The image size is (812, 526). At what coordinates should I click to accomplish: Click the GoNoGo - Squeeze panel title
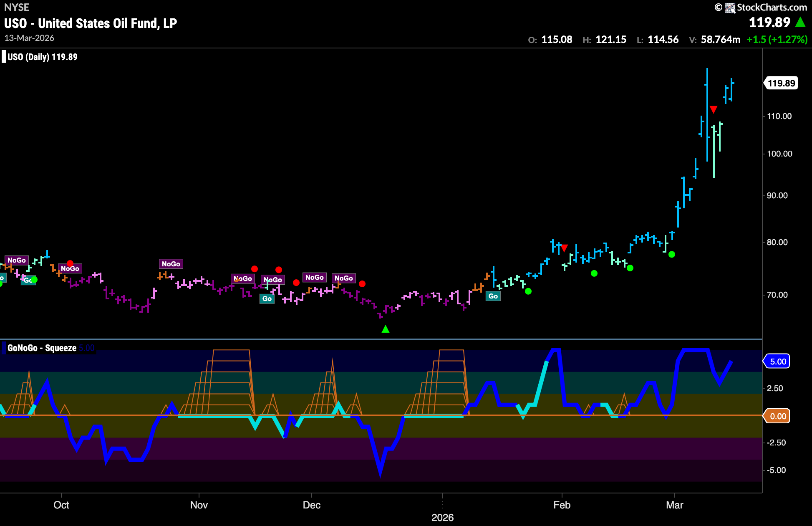pyautogui.click(x=42, y=348)
